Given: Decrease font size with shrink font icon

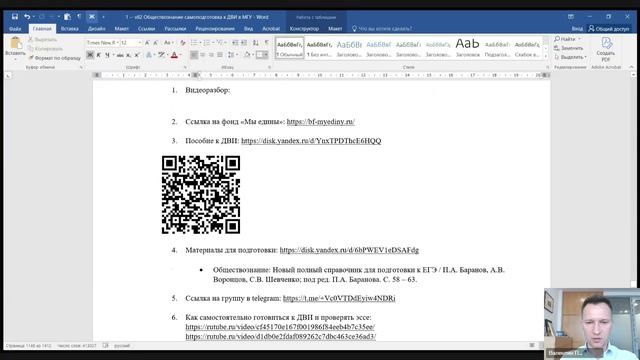Looking at the screenshot, I should pyautogui.click(x=156, y=42).
